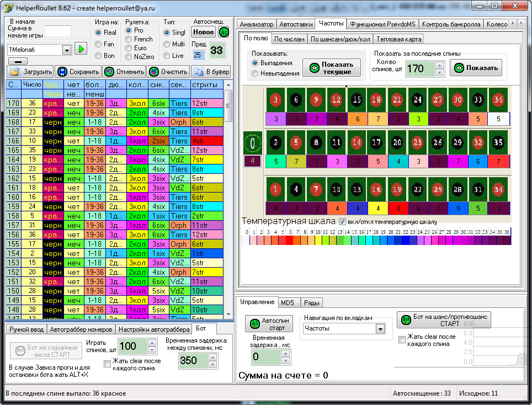Select the Невыпадения radio button
Screen dimensions: 532x405
(x=255, y=73)
